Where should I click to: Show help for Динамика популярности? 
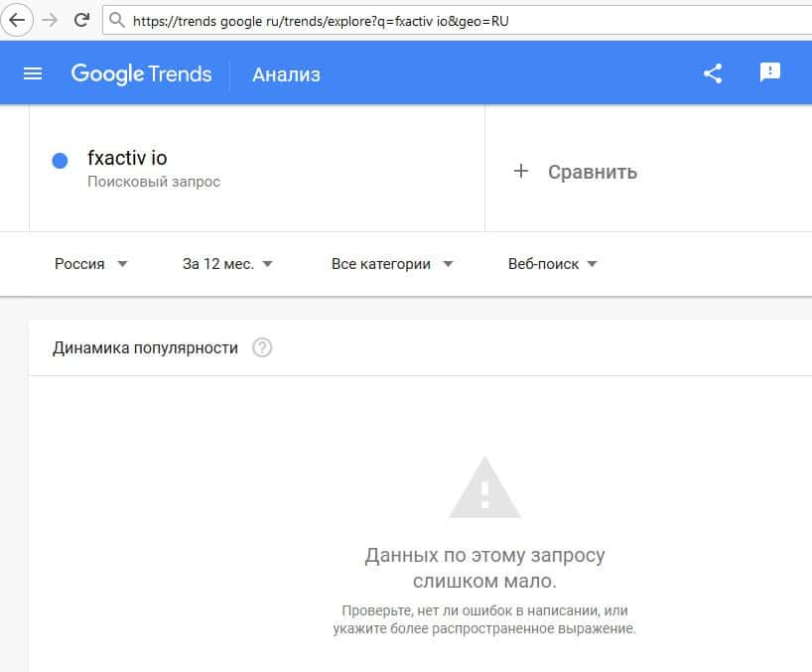coord(262,347)
